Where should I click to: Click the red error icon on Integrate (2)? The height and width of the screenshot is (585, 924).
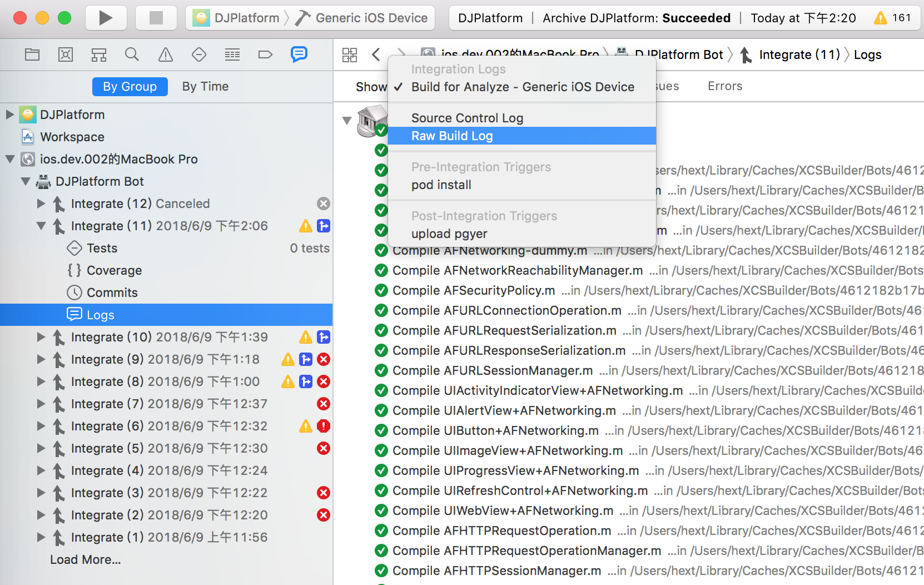coord(324,515)
